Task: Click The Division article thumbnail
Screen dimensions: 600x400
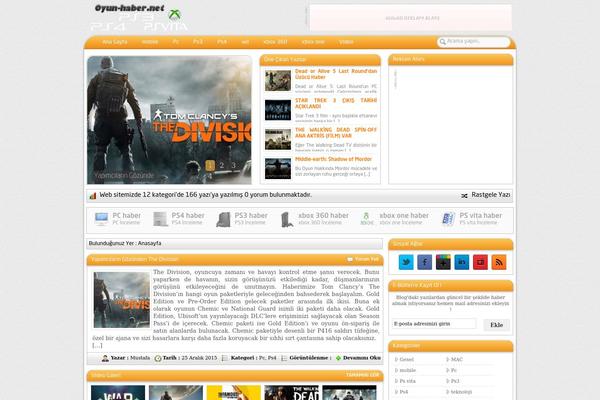Action: (122, 300)
